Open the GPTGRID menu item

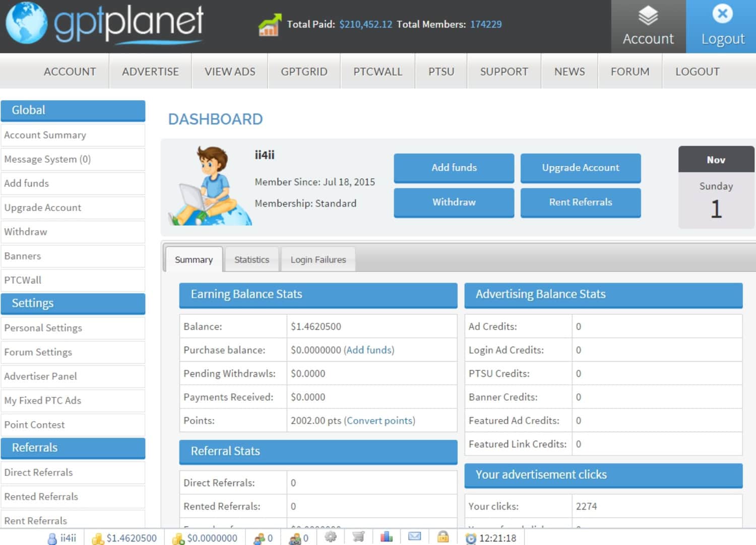coord(304,72)
